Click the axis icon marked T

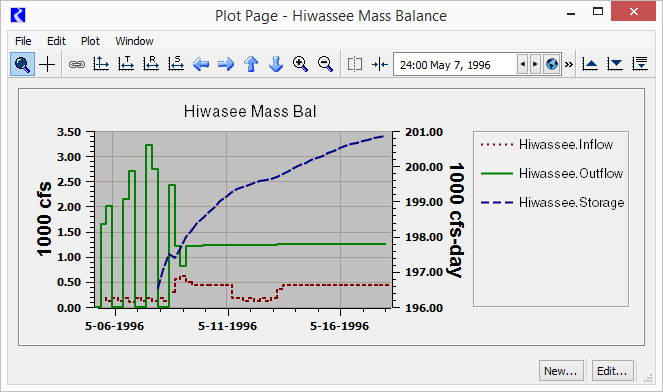(126, 64)
